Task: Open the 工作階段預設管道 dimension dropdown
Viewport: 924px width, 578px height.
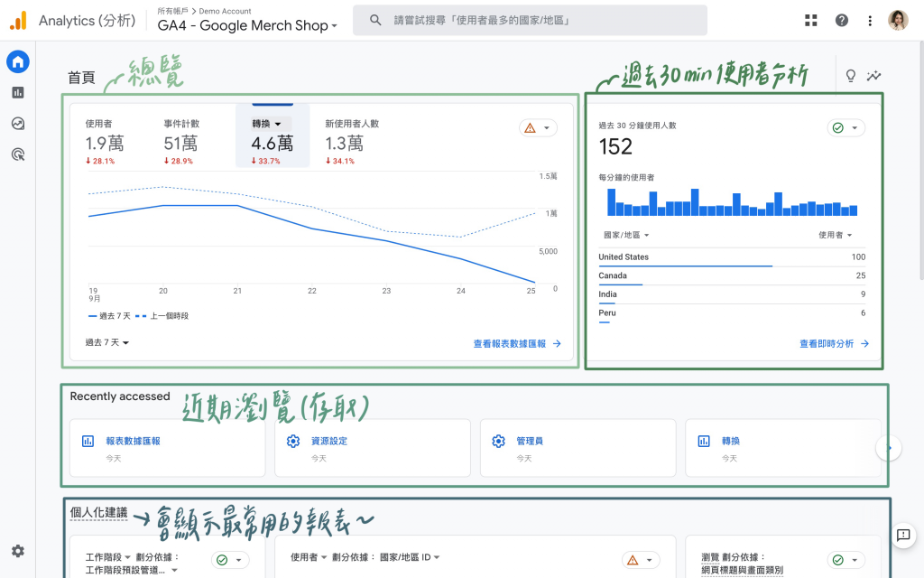Action: [132, 571]
